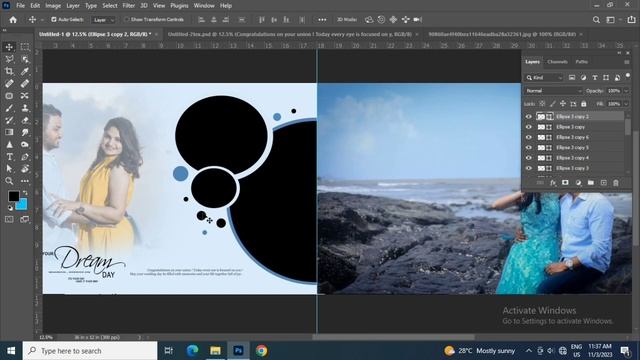Select the Object Selection tool
Image resolution: width=640 pixels, height=360 pixels.
click(x=25, y=59)
